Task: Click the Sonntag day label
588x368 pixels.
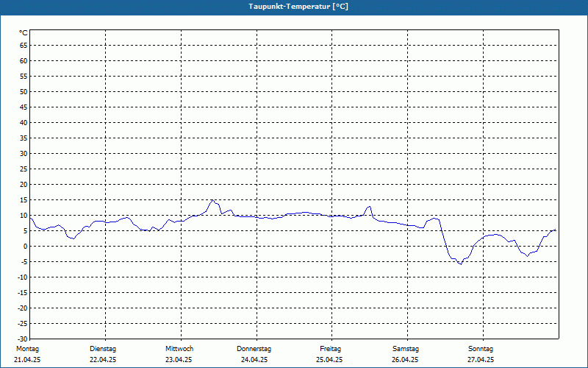Action: click(481, 349)
